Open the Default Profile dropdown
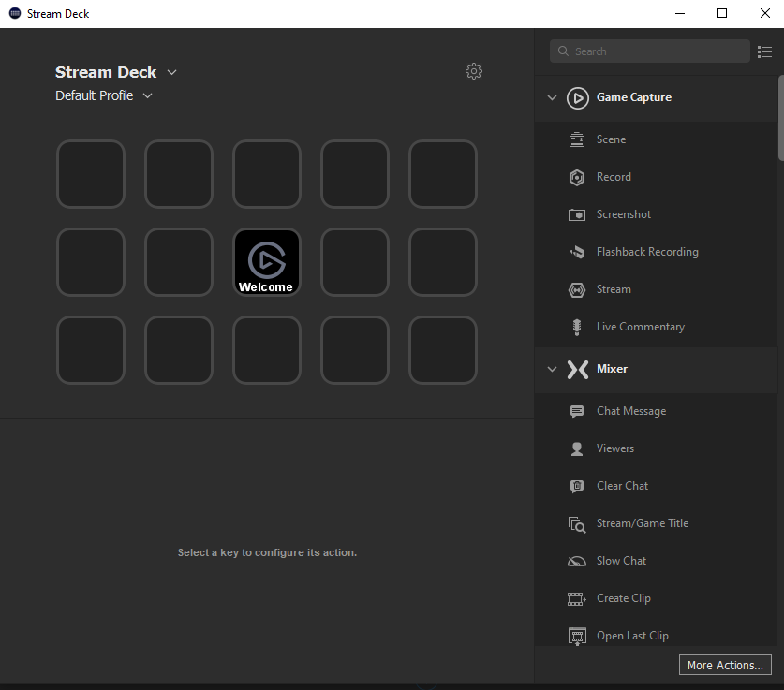 pyautogui.click(x=147, y=95)
